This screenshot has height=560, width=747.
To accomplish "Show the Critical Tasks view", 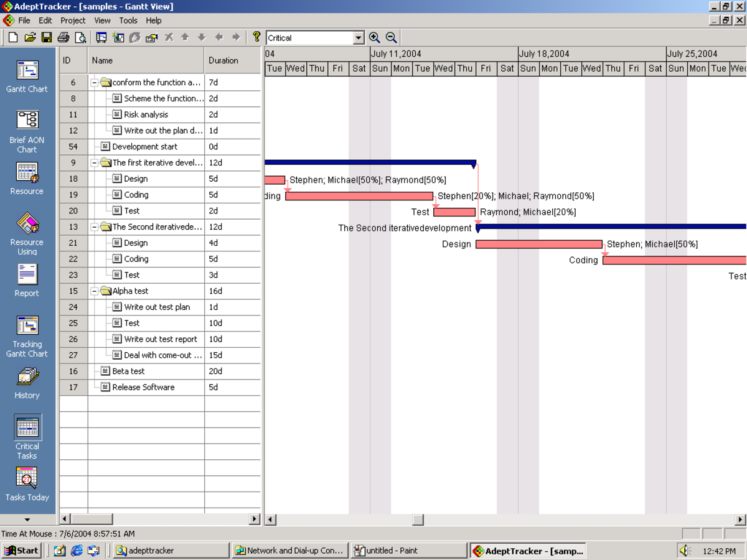I will 27,428.
